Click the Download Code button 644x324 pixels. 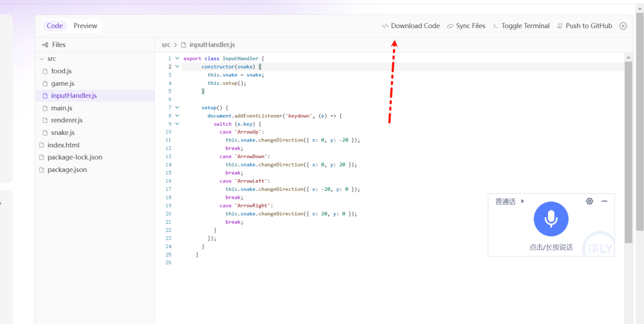click(411, 26)
